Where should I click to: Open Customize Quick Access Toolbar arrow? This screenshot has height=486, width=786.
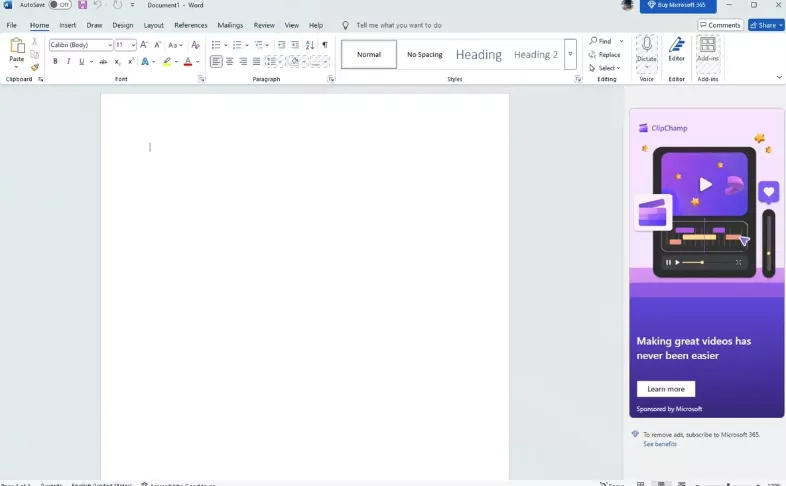point(132,5)
